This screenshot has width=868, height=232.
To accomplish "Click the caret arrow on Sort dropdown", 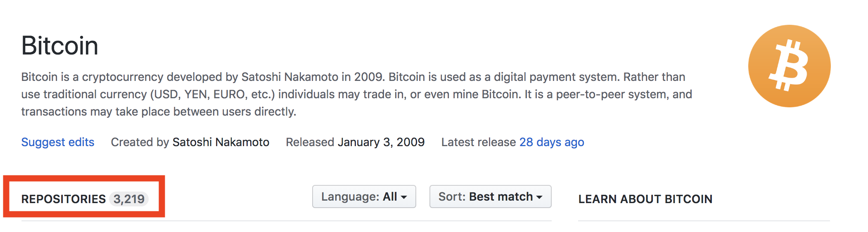I will click(x=539, y=197).
